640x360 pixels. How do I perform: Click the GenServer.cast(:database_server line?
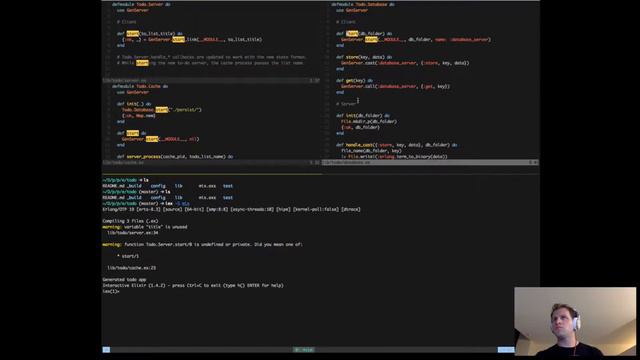[x=405, y=63]
